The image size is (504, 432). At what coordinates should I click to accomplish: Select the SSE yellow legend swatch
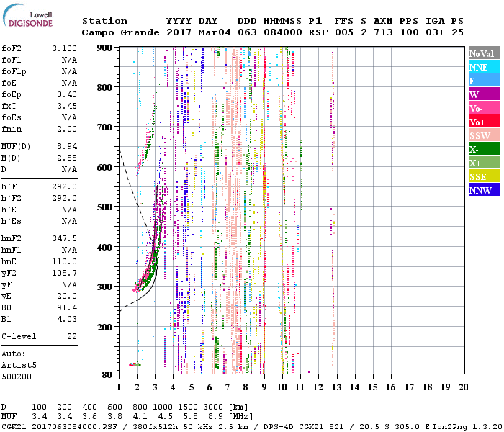[484, 176]
